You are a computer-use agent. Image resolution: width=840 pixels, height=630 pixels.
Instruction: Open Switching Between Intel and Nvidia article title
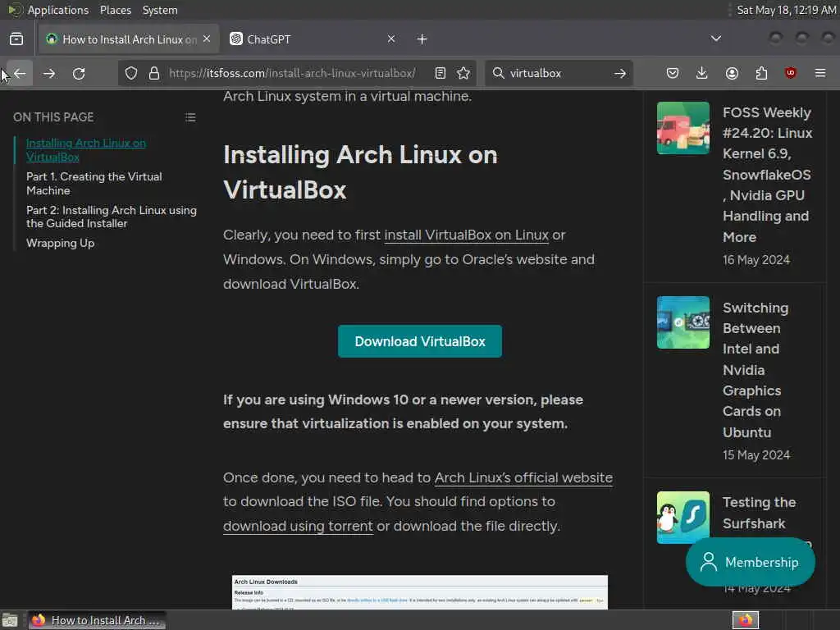click(756, 370)
